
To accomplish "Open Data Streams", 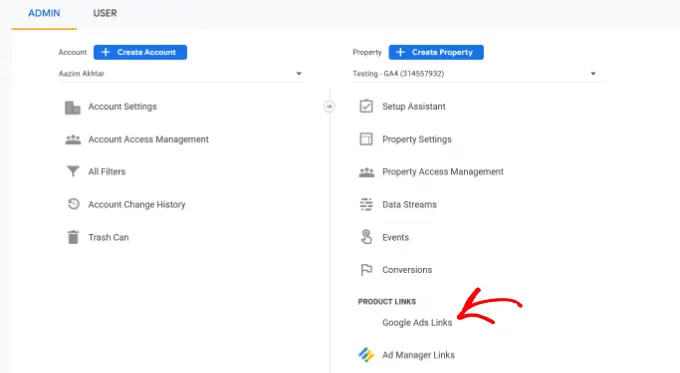I will coord(409,204).
